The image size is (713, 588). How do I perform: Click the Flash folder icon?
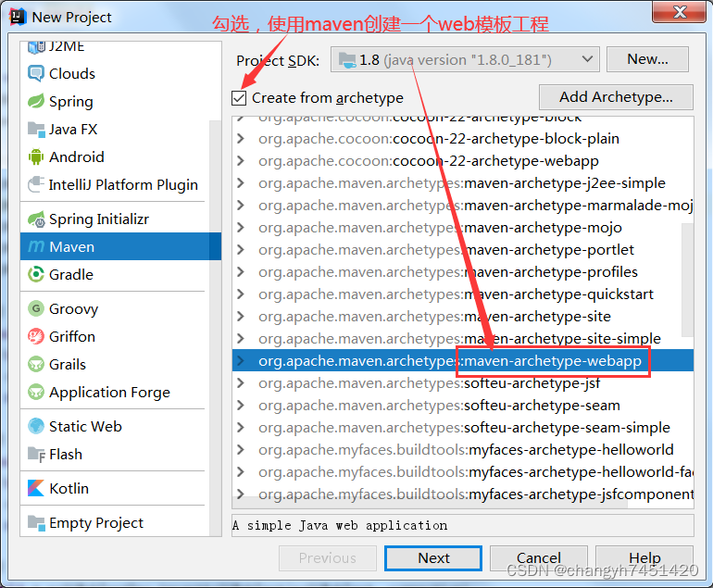coord(36,454)
